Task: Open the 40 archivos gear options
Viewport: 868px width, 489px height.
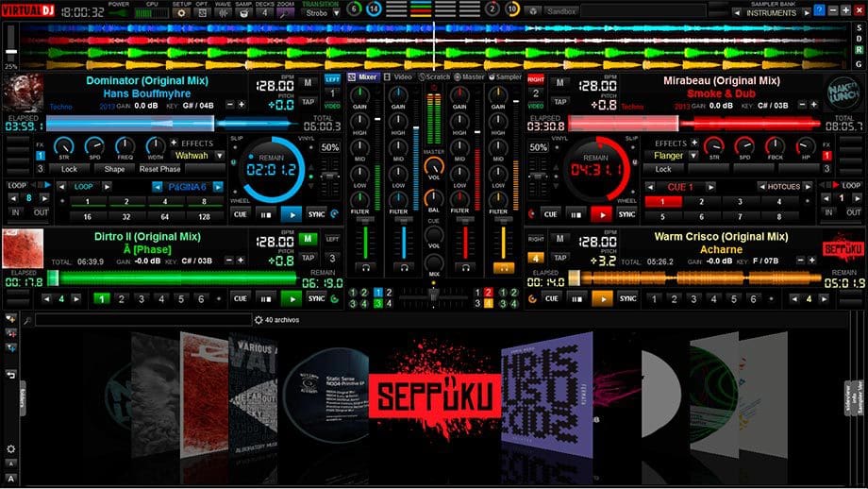Action: pos(259,320)
